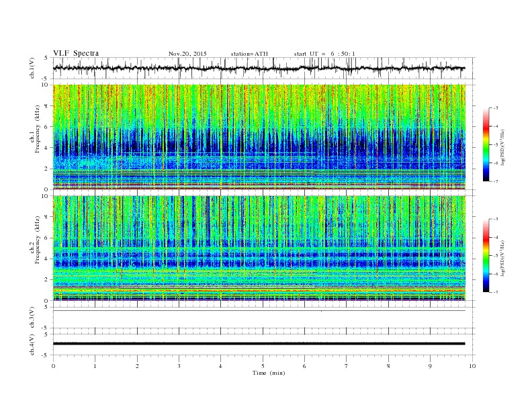Click the "-5" tick on ch.1 color bar

[496, 145]
